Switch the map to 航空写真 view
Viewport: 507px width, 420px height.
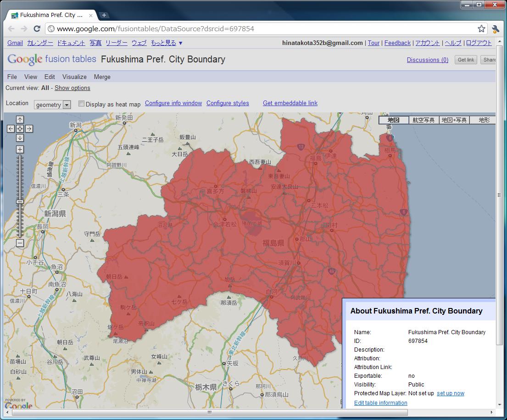pyautogui.click(x=423, y=120)
